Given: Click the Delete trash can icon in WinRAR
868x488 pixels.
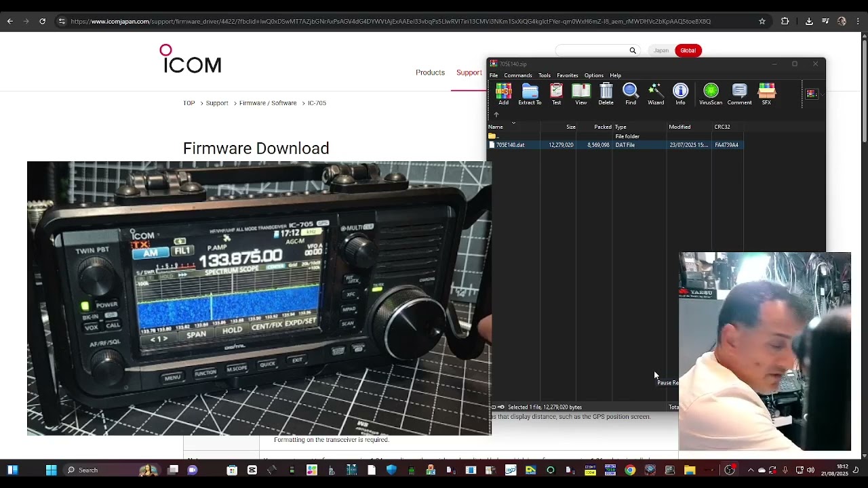Looking at the screenshot, I should (606, 94).
